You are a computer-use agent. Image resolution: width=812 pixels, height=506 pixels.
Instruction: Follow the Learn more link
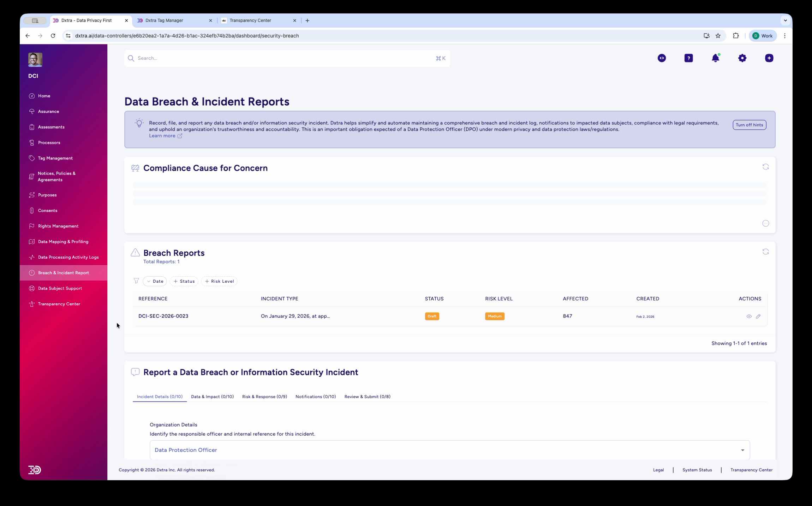point(163,135)
